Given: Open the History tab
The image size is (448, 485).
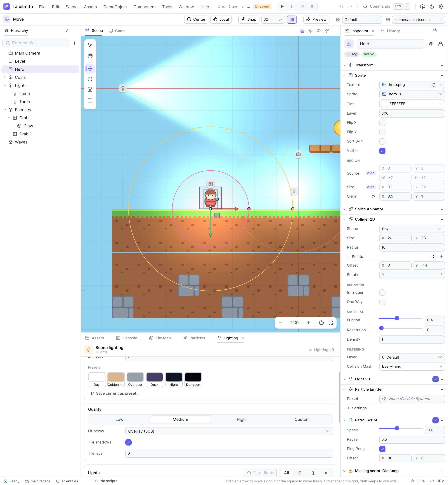Looking at the screenshot, I should [390, 31].
